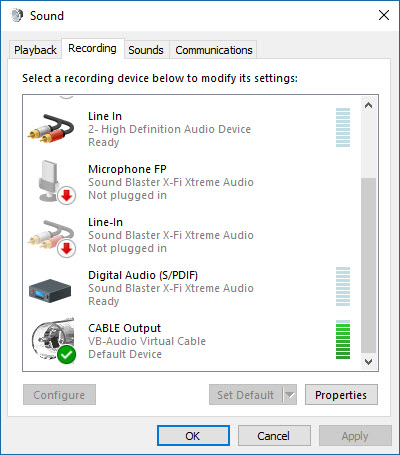Switch to the Communications tab

pyautogui.click(x=214, y=50)
